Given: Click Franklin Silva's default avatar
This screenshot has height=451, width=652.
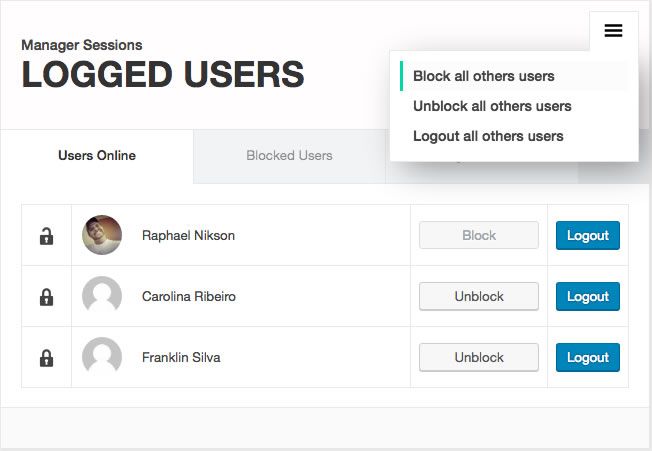Looking at the screenshot, I should (x=102, y=357).
